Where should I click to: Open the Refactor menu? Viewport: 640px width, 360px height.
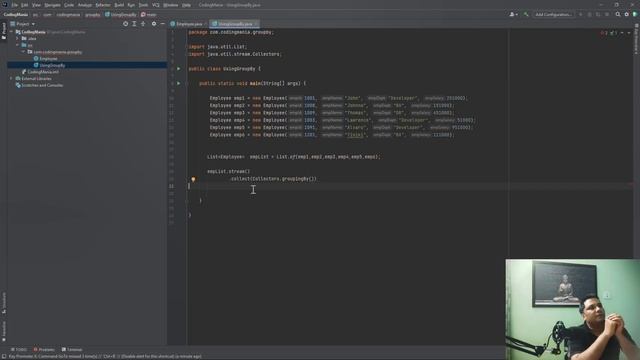coord(103,5)
